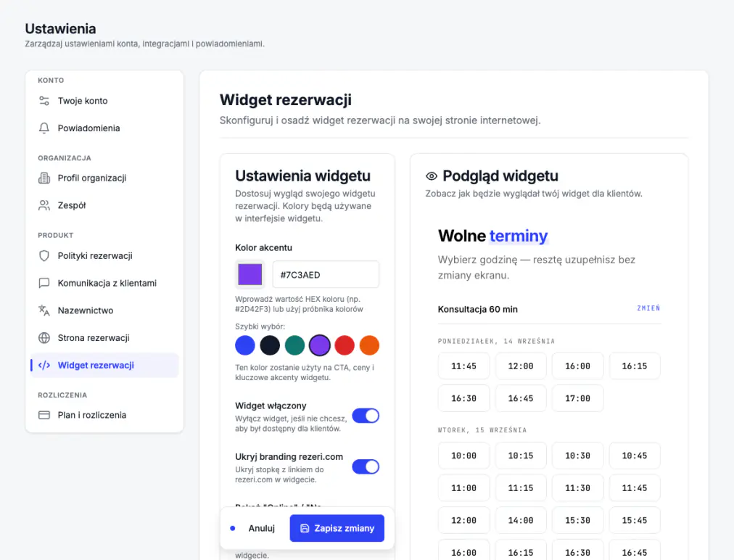Image resolution: width=734 pixels, height=560 pixels.
Task: Disable the Widget włączony switch
Action: coord(366,416)
